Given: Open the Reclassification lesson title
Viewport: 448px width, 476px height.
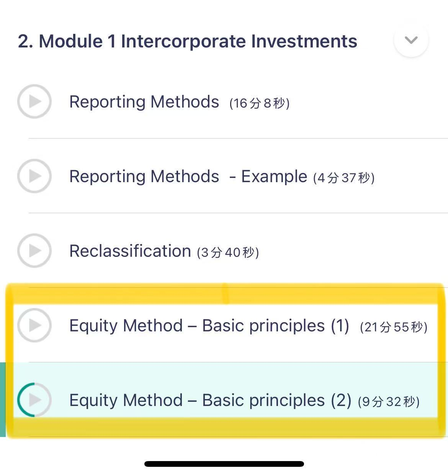Looking at the screenshot, I should pyautogui.click(x=130, y=251).
